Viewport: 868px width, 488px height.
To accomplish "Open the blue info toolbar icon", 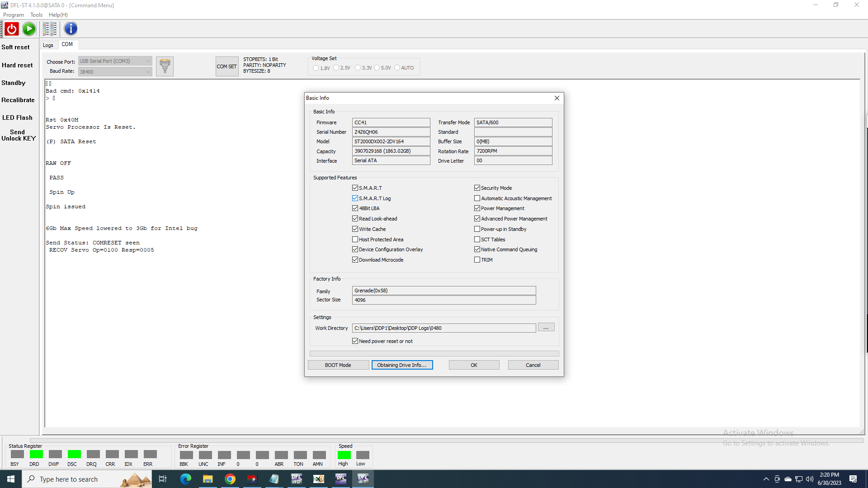I will 71,29.
